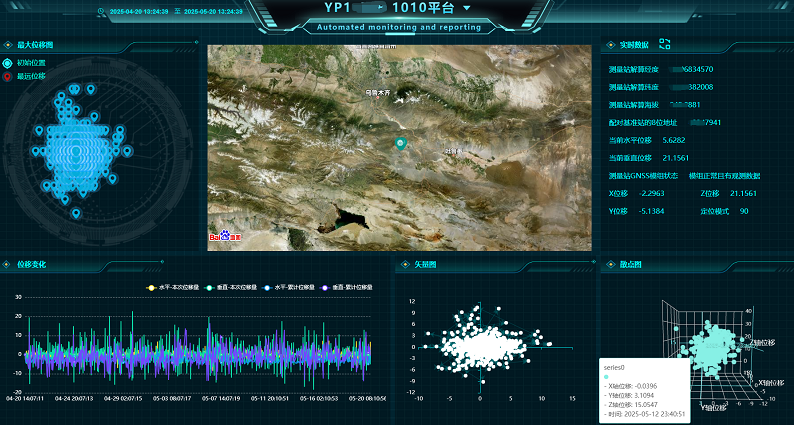Click the 测量站解算纬度 label
The image size is (794, 425).
coord(633,87)
